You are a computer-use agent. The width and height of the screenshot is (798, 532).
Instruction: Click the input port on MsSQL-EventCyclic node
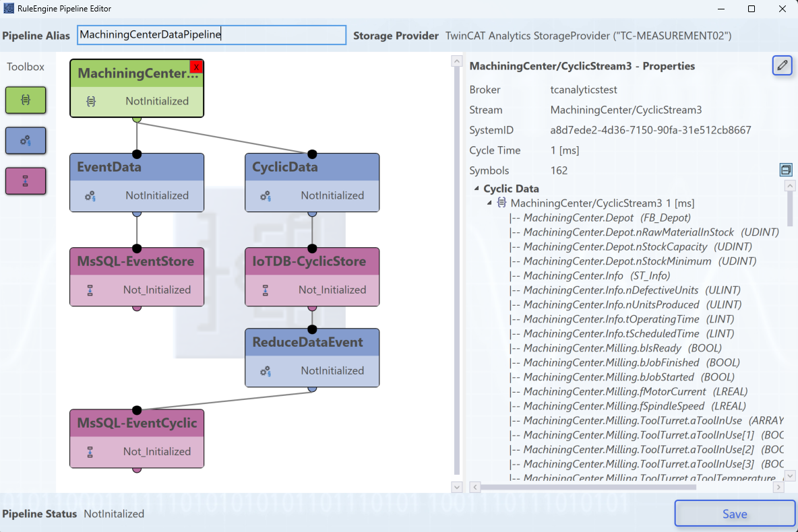137,410
